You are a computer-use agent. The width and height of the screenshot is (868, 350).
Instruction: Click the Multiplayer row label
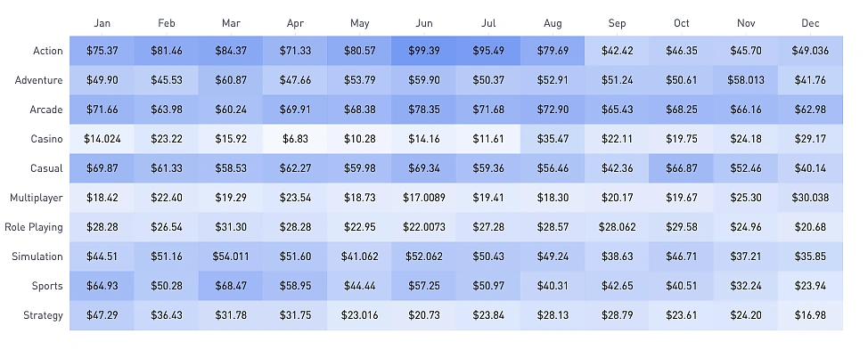coord(36,198)
